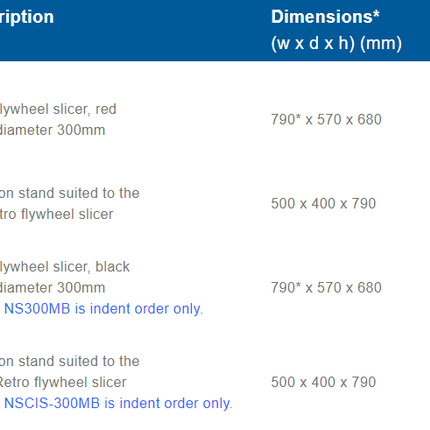
Task: Click second 'on stand suited to the' text
Action: click(69, 361)
